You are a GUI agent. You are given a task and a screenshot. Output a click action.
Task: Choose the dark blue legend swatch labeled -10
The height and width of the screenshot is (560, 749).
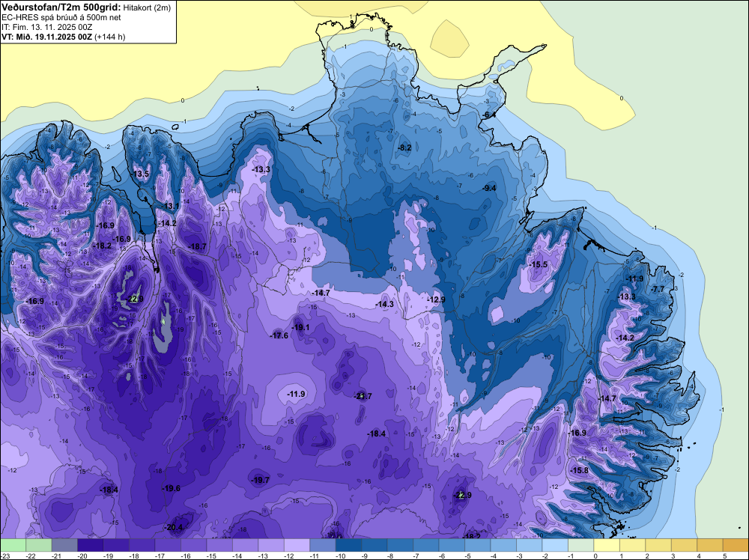[x=349, y=545]
